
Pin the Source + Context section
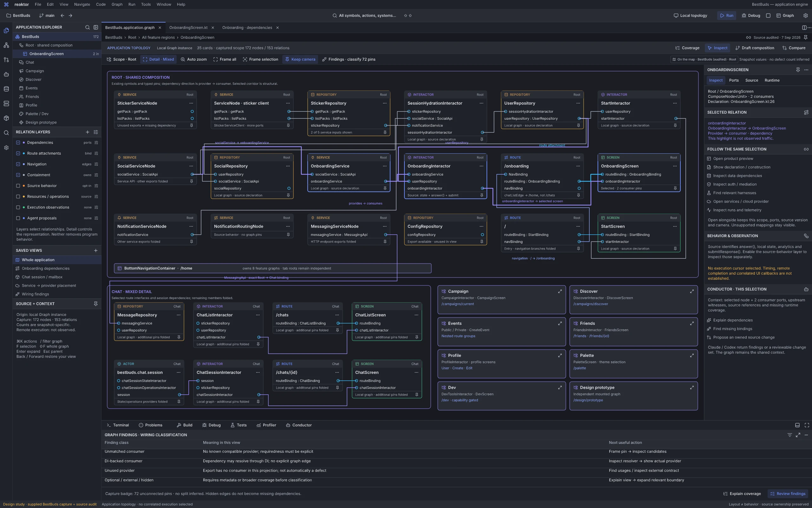95,304
